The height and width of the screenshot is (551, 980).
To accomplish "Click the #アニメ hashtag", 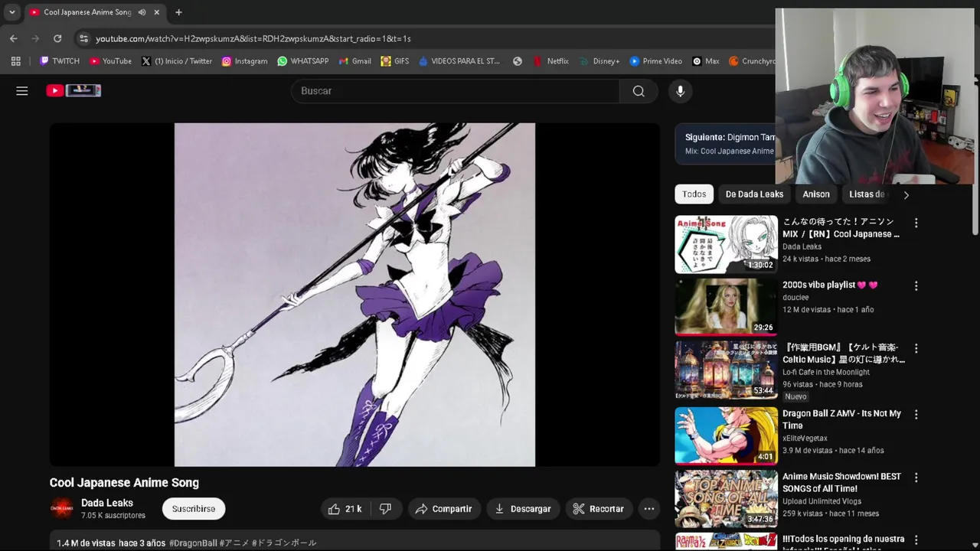I will coord(234,543).
